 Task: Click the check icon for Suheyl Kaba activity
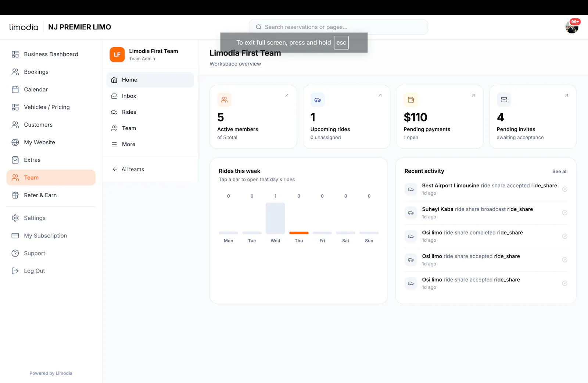coord(565,213)
